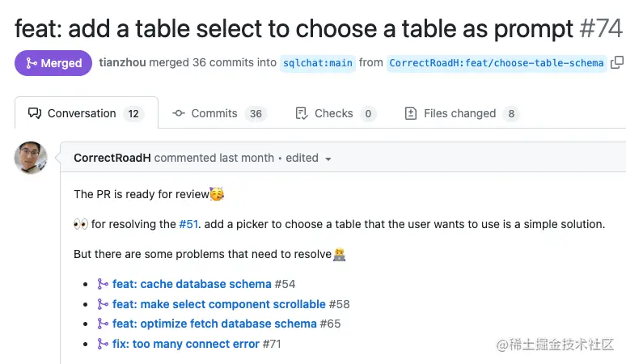The height and width of the screenshot is (364, 626).
Task: Click CorrectRoadH's avatar thumbnail
Action: [x=31, y=158]
